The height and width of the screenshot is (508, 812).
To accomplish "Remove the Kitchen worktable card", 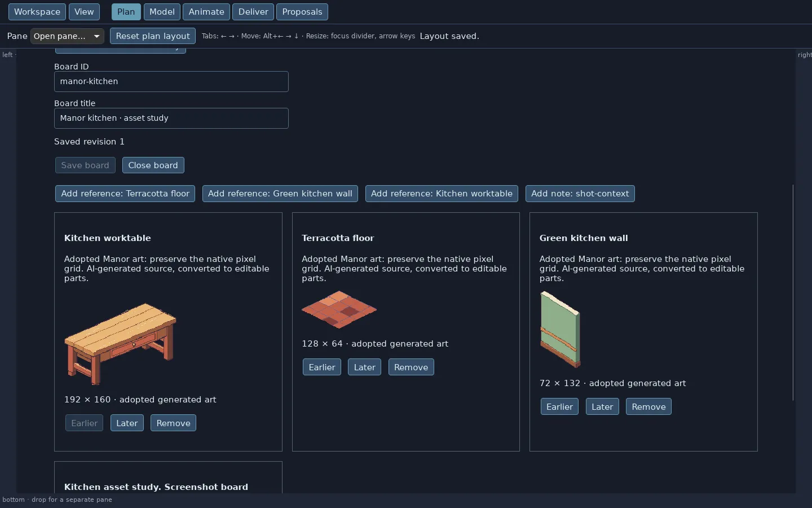I will (173, 423).
